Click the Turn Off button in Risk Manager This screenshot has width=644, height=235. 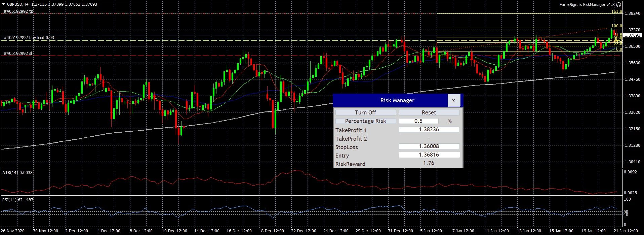tap(365, 112)
